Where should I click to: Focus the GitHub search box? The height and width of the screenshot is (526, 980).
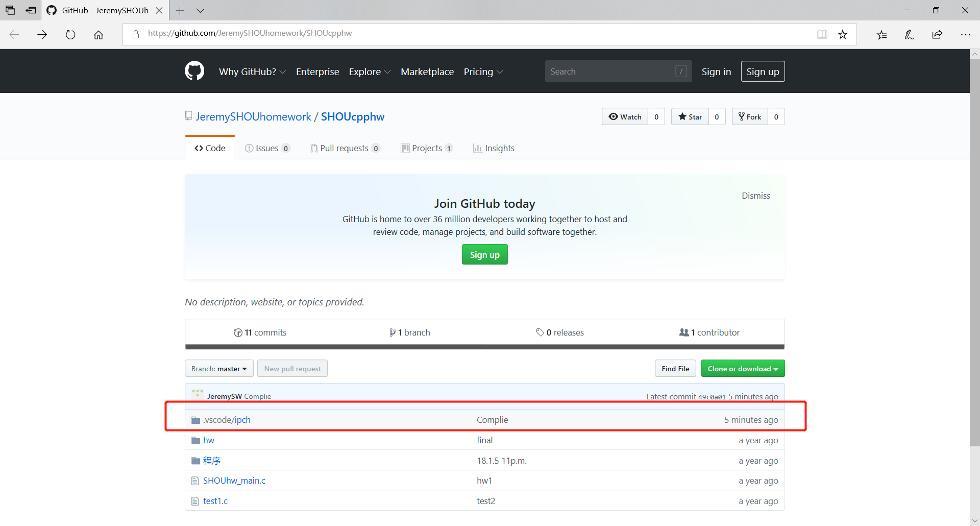click(x=618, y=71)
